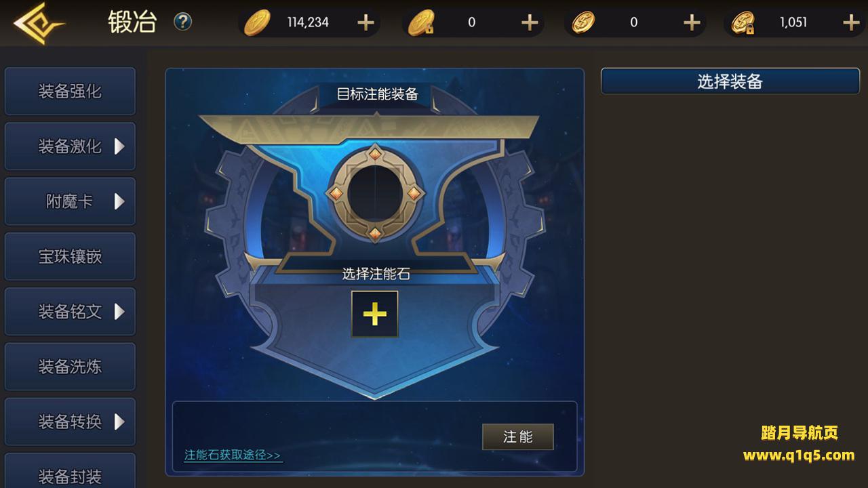Select the 装备洗炼 tab
Screen dimensions: 868x488
pyautogui.click(x=70, y=366)
